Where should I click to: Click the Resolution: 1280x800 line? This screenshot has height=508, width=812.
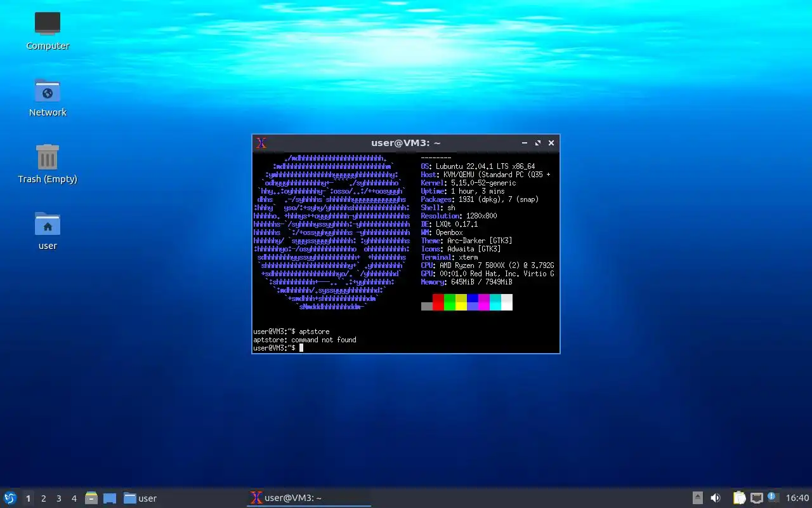click(x=459, y=216)
